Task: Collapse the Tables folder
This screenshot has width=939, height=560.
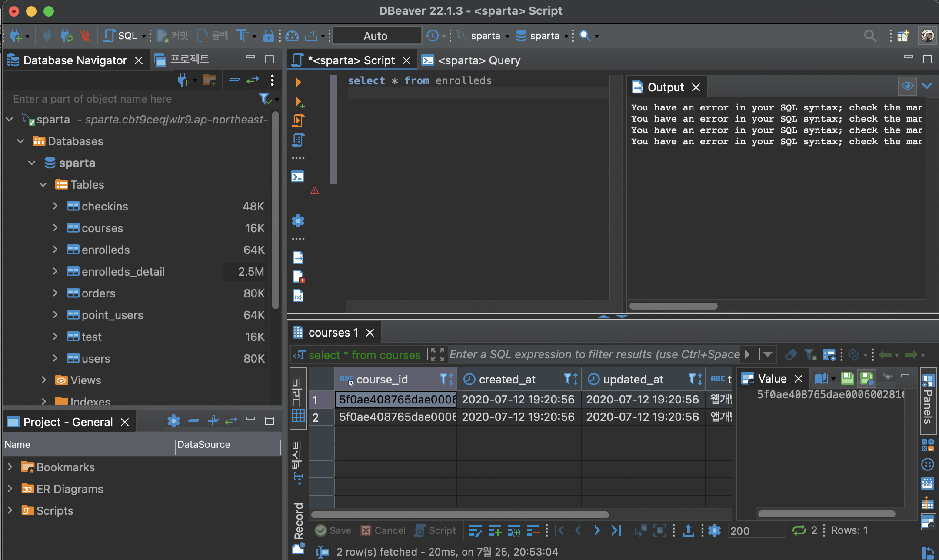Action: click(x=43, y=184)
